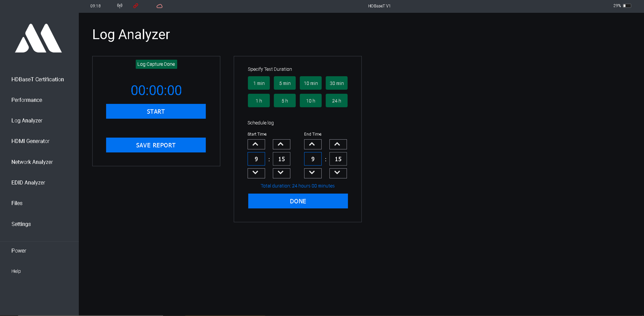Click the Schedule log label
This screenshot has width=644, height=316.
tap(260, 123)
